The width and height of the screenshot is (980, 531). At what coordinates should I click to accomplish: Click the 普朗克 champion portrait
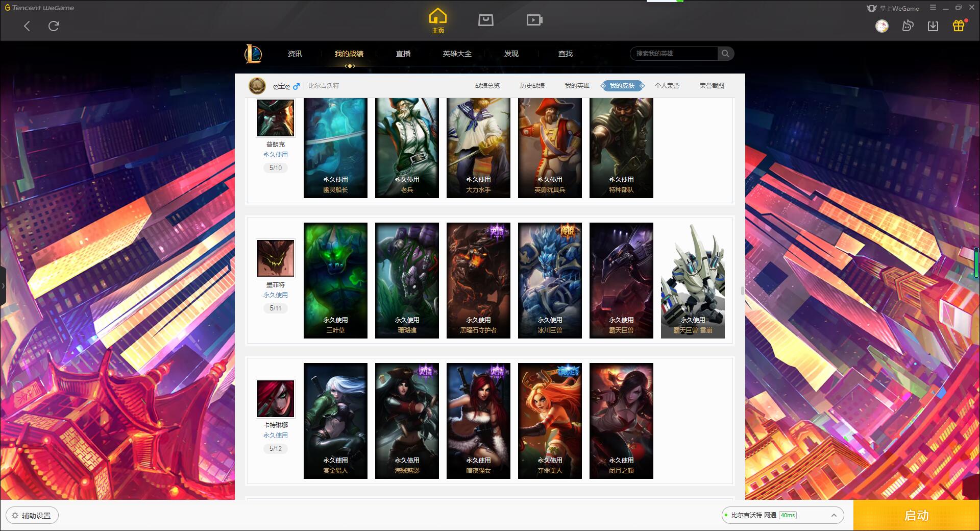(276, 117)
